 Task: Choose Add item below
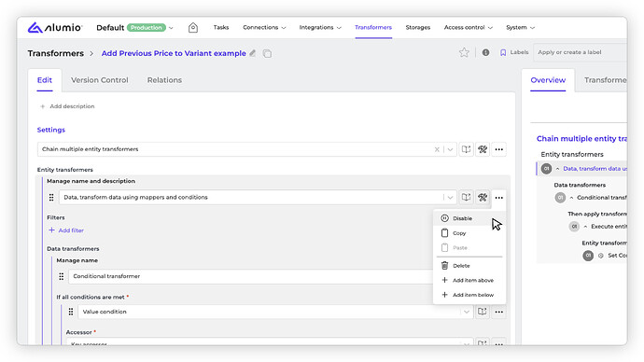coord(469,295)
